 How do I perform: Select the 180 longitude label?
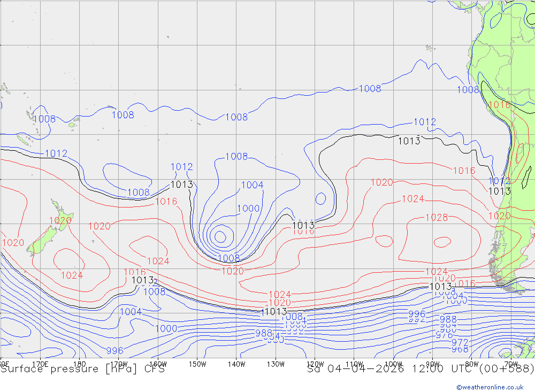coord(80,364)
